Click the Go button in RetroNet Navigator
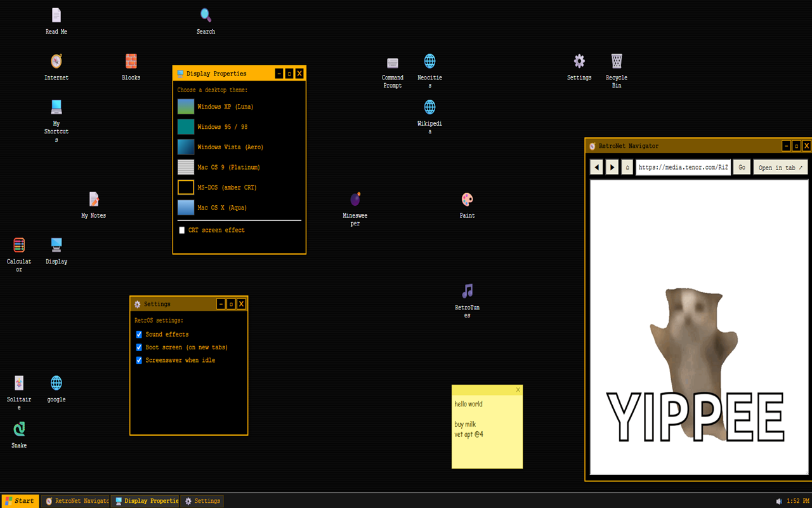The width and height of the screenshot is (812, 508). [x=742, y=167]
